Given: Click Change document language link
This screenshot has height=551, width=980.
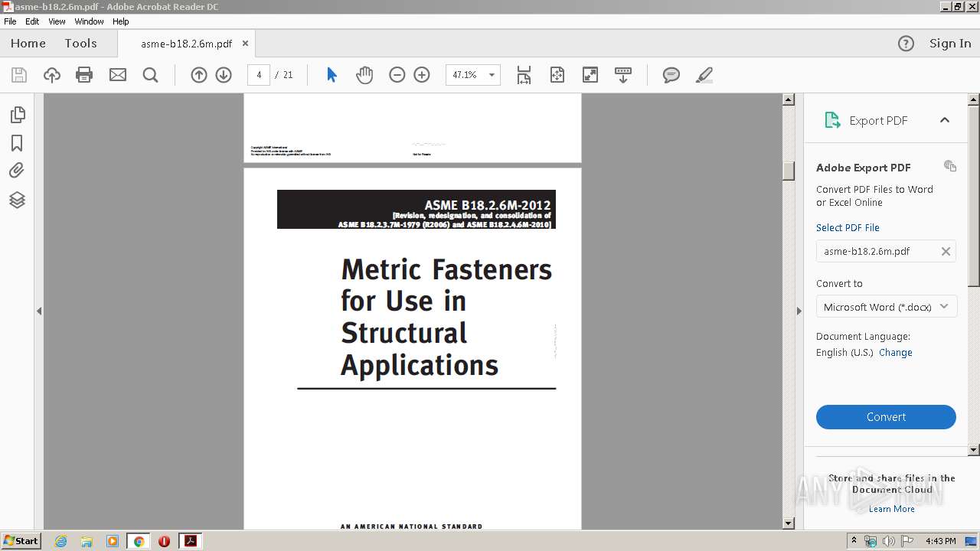Looking at the screenshot, I should pos(896,353).
